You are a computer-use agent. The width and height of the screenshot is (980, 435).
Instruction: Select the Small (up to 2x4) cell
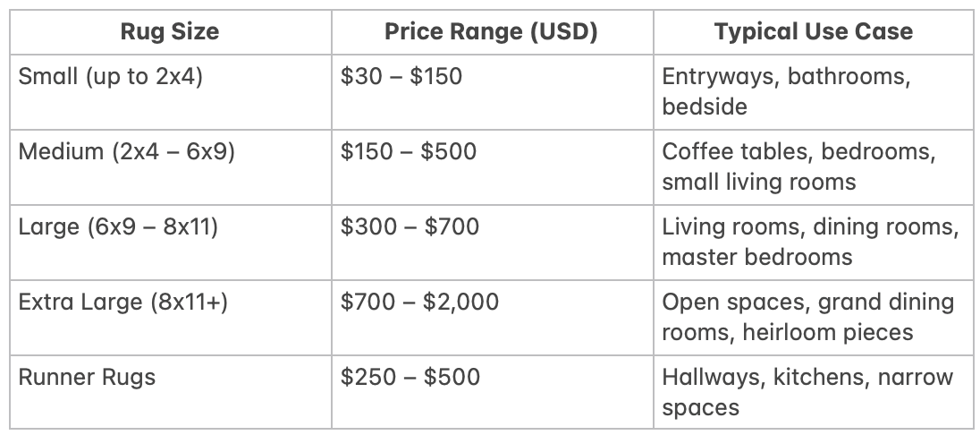tap(111, 77)
